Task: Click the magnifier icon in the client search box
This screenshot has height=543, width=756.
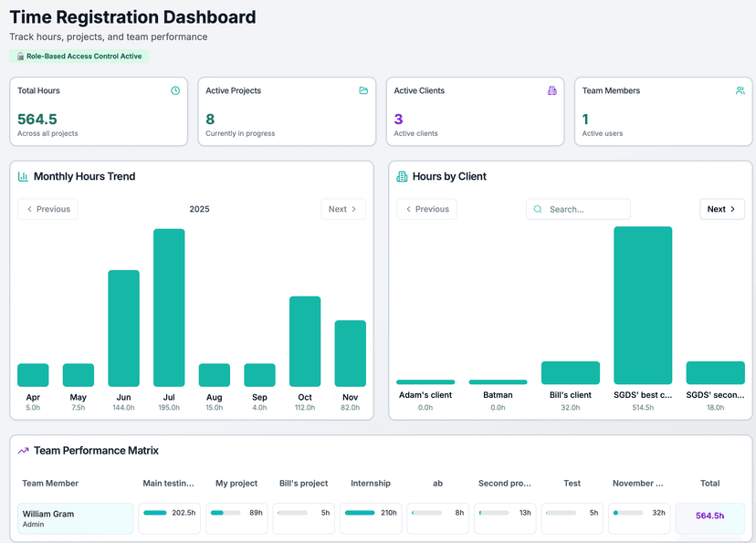Action: pos(537,209)
